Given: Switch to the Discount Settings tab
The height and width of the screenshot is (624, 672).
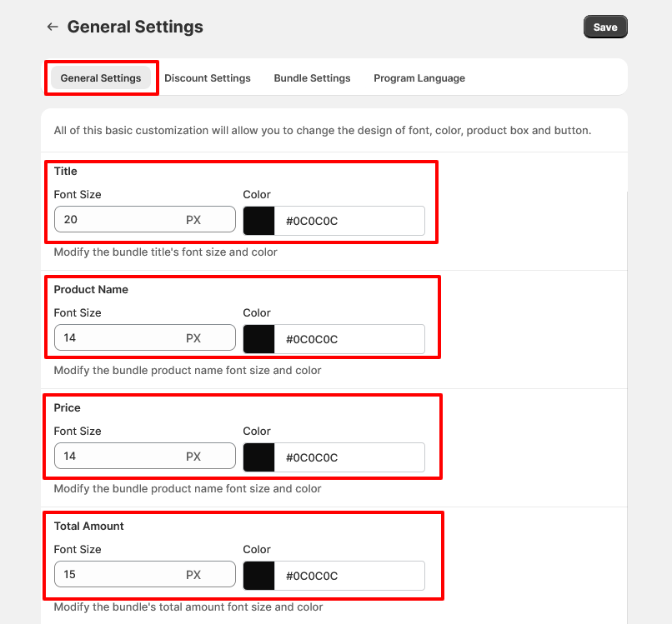Looking at the screenshot, I should point(208,77).
